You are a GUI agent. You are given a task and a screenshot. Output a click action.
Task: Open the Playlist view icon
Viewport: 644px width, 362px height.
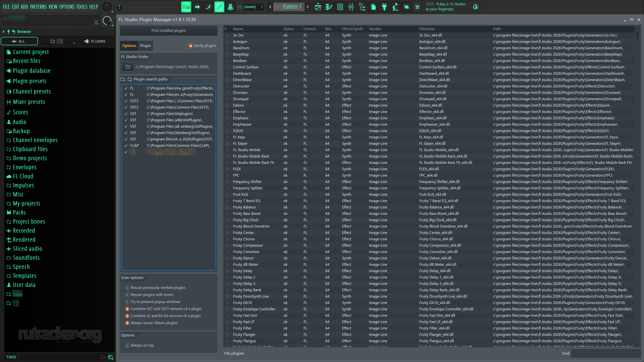click(x=318, y=7)
